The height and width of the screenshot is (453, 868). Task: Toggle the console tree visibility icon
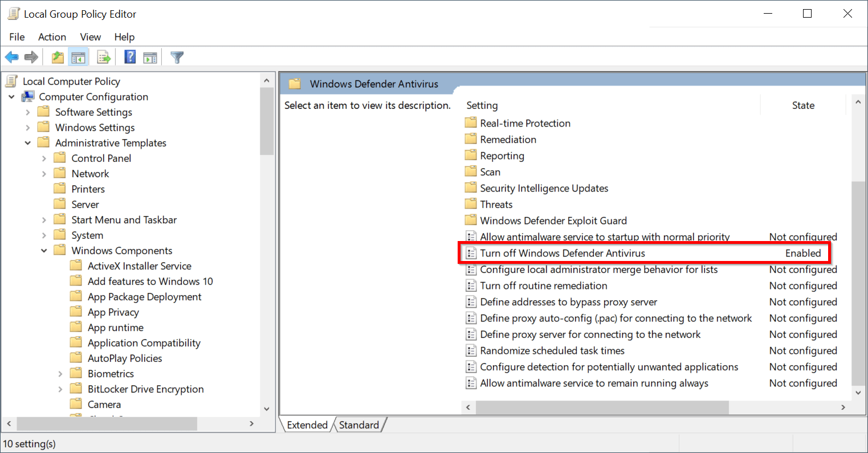[x=78, y=56]
